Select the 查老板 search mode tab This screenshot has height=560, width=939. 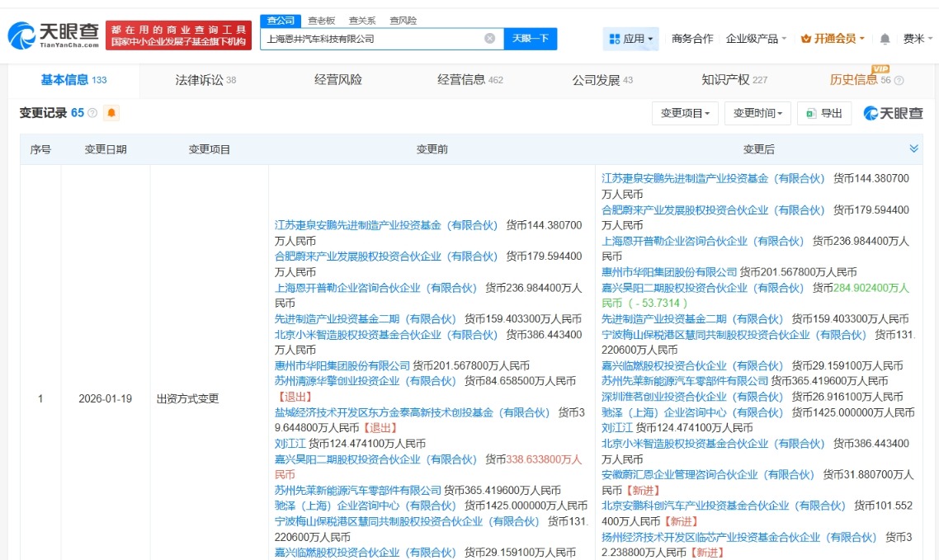click(x=321, y=21)
